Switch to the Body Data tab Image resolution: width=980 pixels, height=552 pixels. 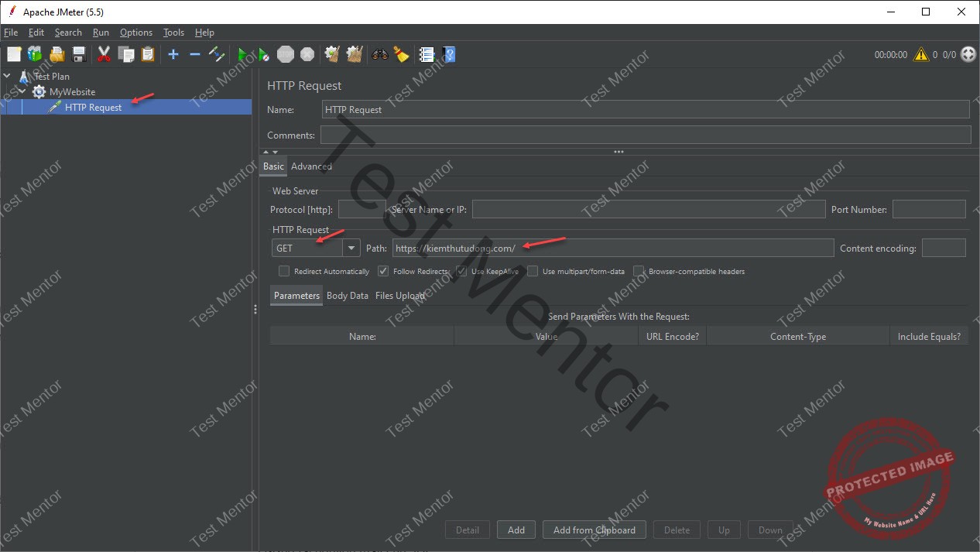click(x=348, y=296)
